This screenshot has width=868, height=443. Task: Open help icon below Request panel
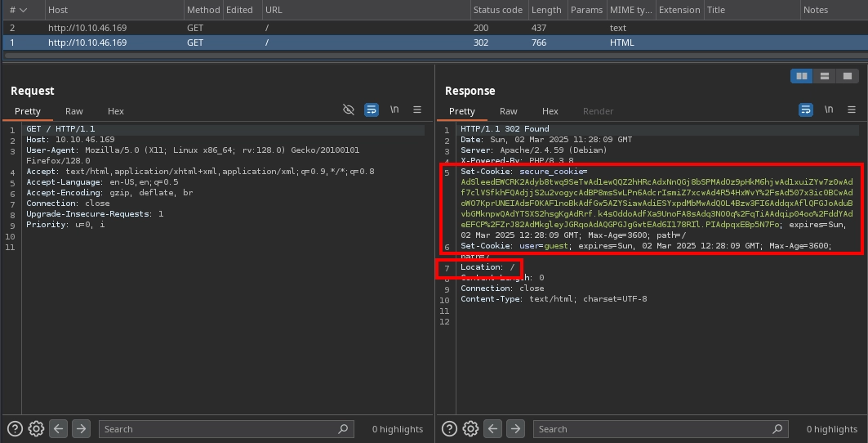pyautogui.click(x=16, y=428)
